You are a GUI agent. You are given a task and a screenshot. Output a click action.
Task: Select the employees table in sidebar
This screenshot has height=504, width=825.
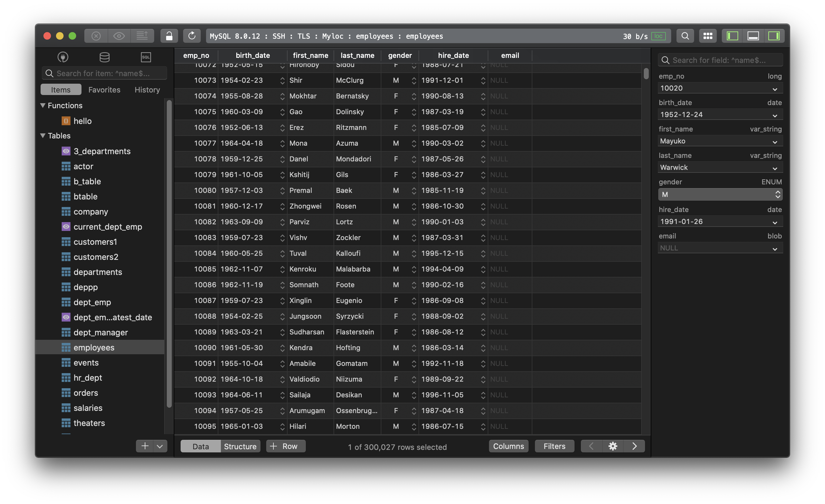(x=93, y=347)
